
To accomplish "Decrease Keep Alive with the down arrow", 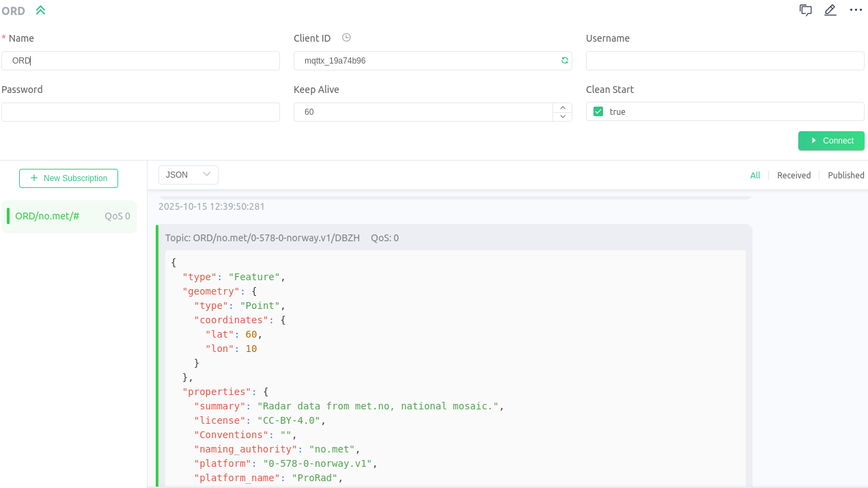I will (562, 116).
